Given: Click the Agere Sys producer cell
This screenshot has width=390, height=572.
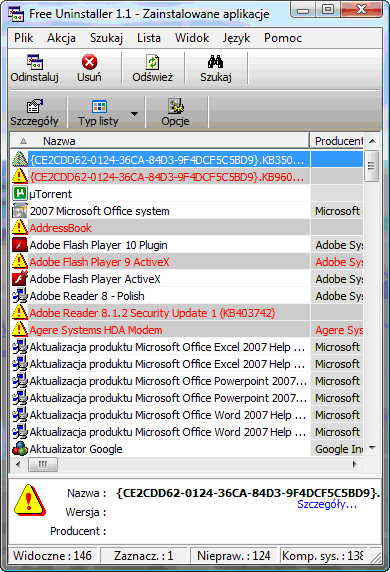Looking at the screenshot, I should (x=337, y=330).
